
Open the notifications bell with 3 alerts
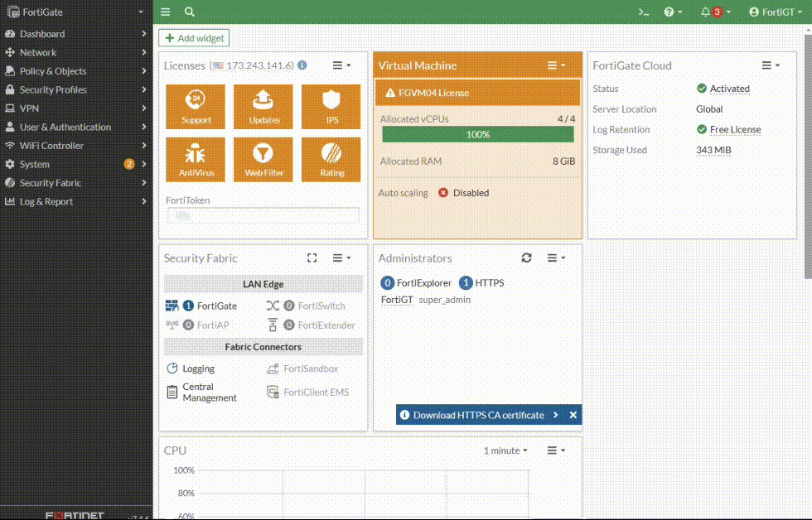[x=715, y=12]
